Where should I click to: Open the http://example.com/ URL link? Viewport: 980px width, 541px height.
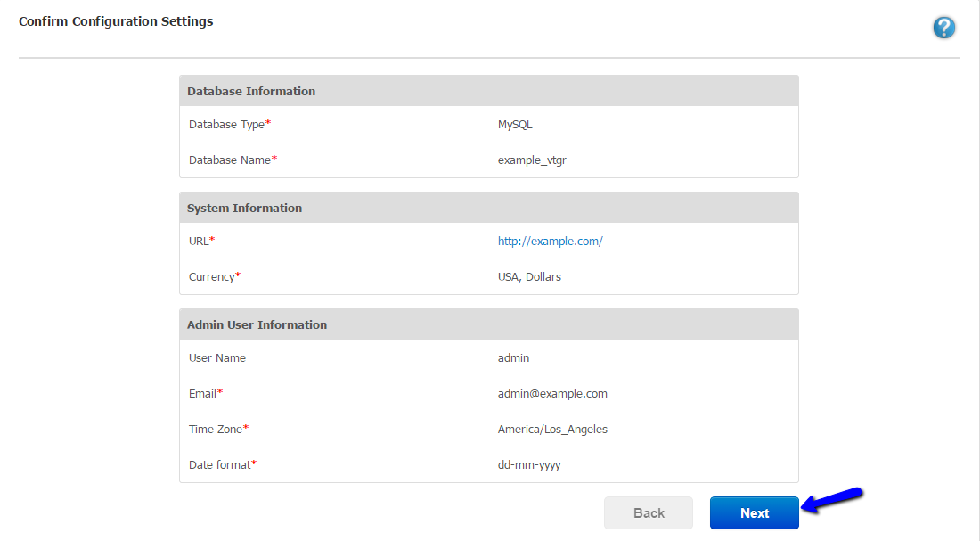[x=550, y=241]
